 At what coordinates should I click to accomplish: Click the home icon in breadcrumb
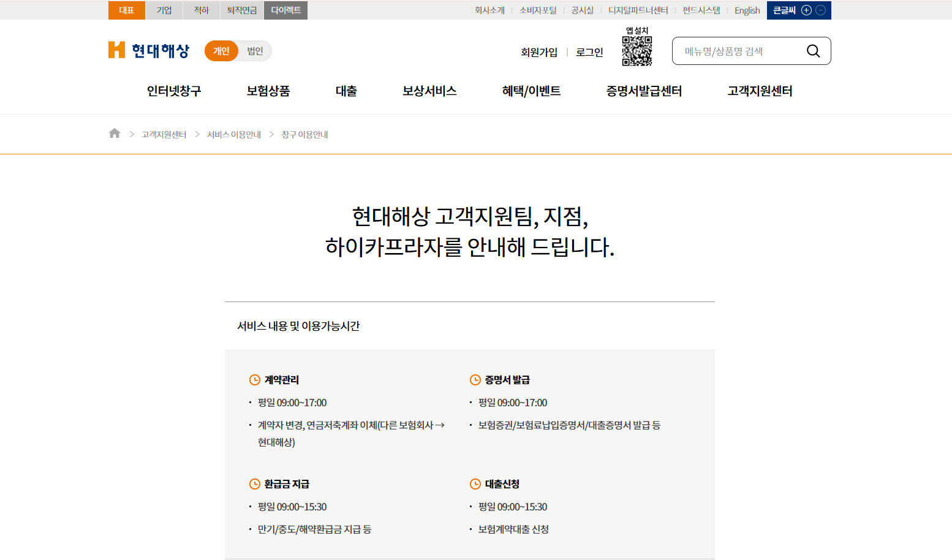click(115, 134)
